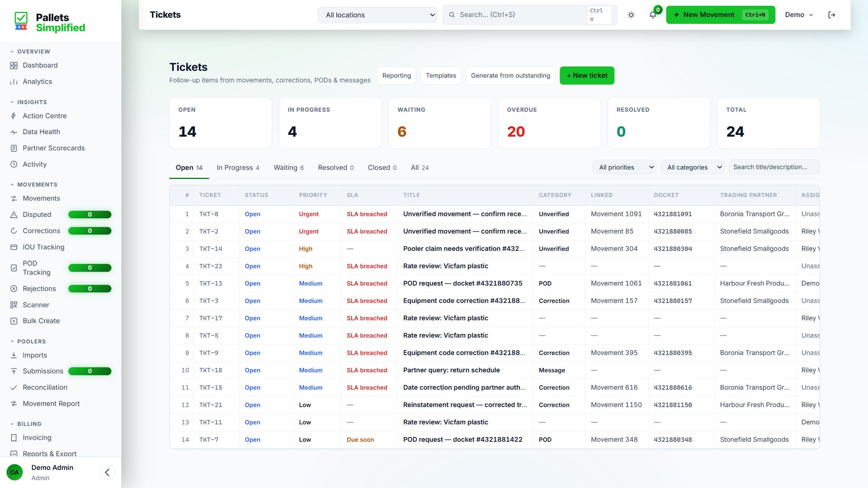Click the Activity clock icon
868x488 pixels.
(x=14, y=164)
